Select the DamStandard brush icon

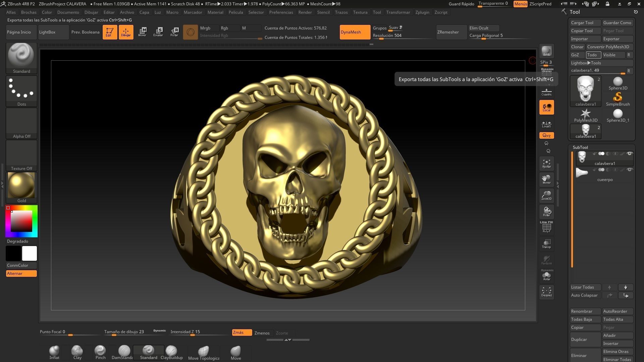pos(123,353)
